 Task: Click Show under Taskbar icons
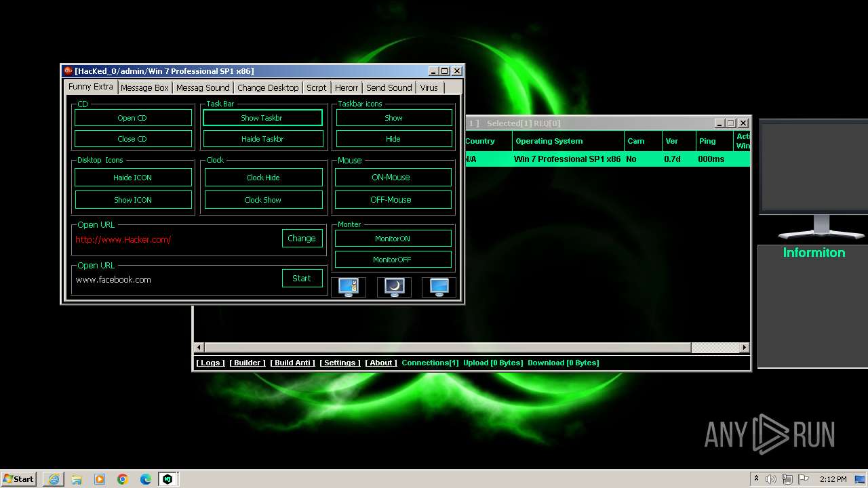coord(394,118)
